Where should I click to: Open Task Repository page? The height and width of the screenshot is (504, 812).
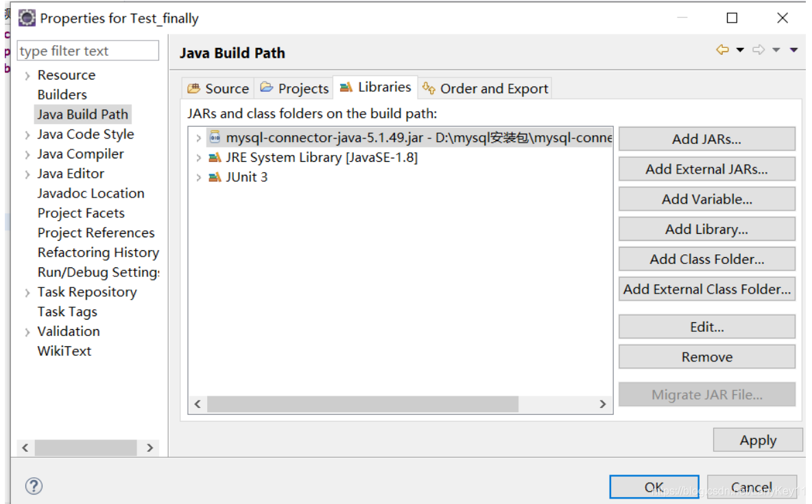tap(87, 291)
